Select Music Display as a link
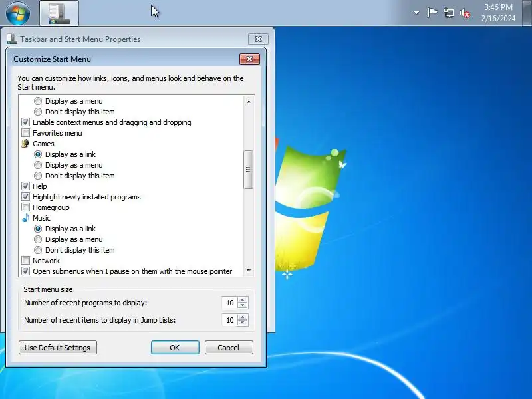Image resolution: width=532 pixels, height=399 pixels. coord(38,229)
